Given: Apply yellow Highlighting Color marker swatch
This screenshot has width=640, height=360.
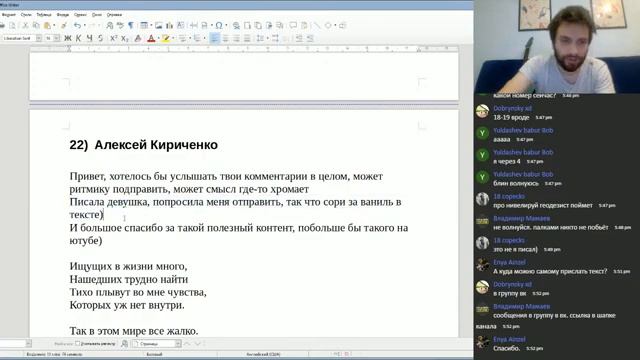Looking at the screenshot, I should pyautogui.click(x=165, y=38).
